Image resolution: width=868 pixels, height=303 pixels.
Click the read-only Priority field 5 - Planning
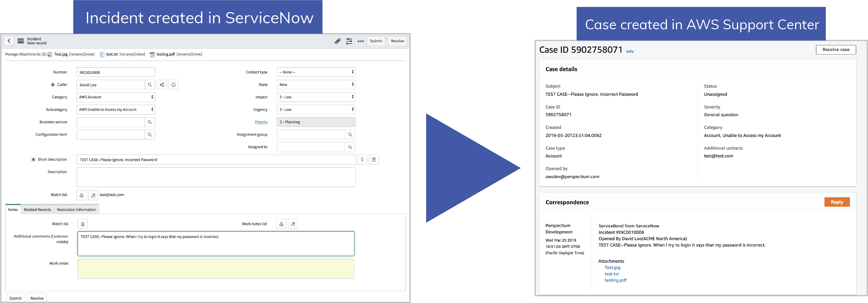[316, 122]
